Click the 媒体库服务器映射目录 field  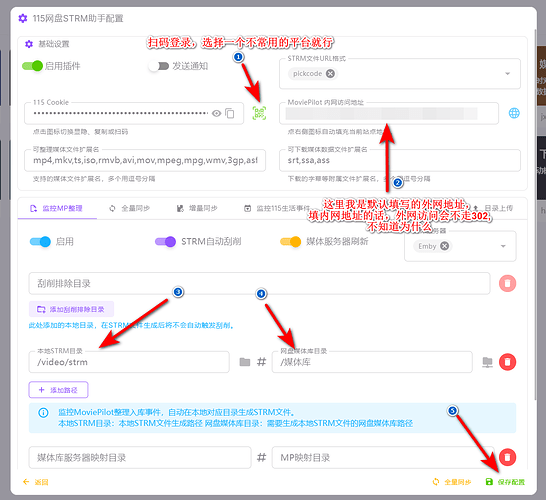tap(140, 458)
